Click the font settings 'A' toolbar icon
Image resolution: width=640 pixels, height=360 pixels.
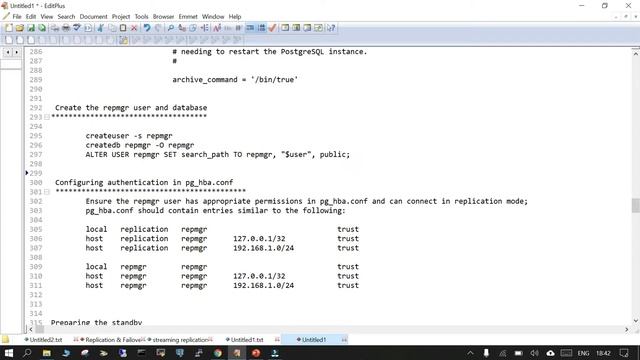point(217,28)
